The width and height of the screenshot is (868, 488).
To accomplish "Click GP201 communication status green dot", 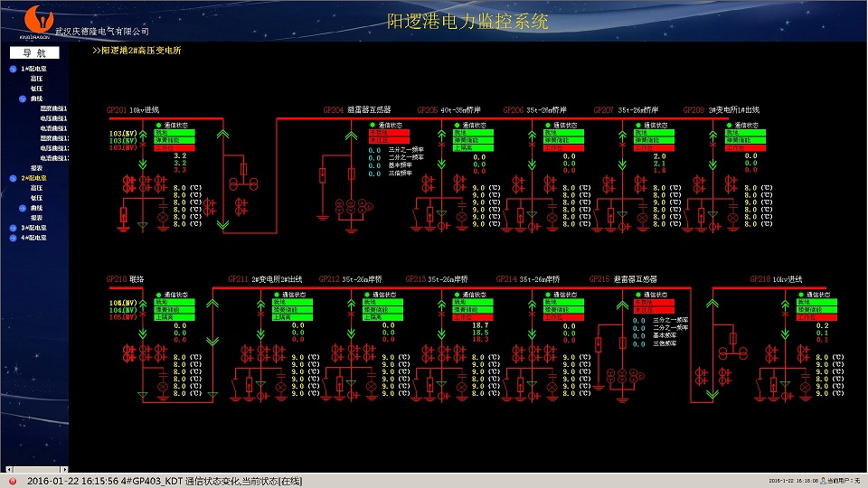I will pyautogui.click(x=158, y=126).
